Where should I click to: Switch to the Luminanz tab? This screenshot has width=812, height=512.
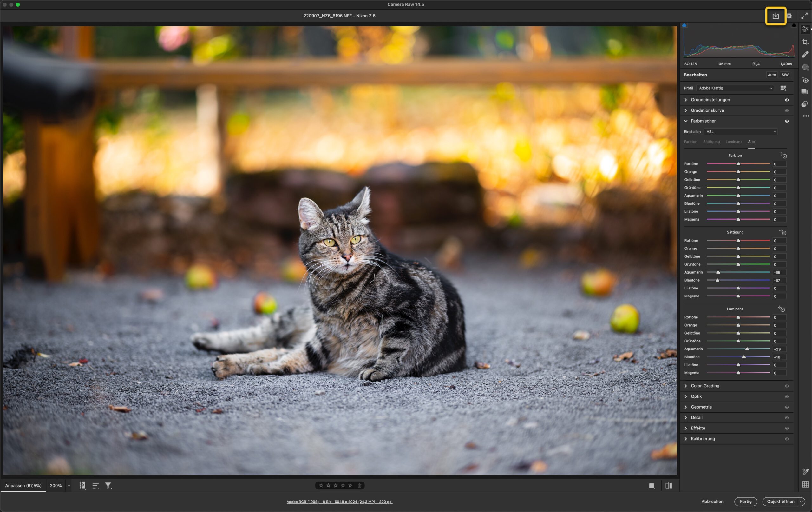click(x=733, y=142)
